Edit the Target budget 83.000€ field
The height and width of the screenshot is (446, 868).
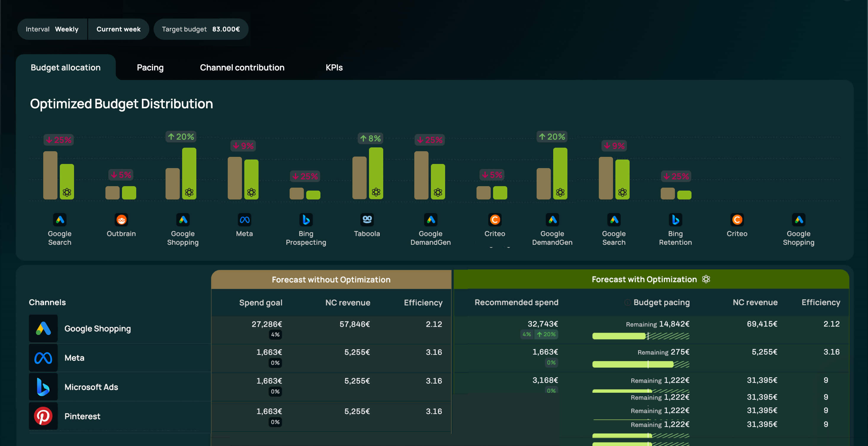tap(201, 29)
